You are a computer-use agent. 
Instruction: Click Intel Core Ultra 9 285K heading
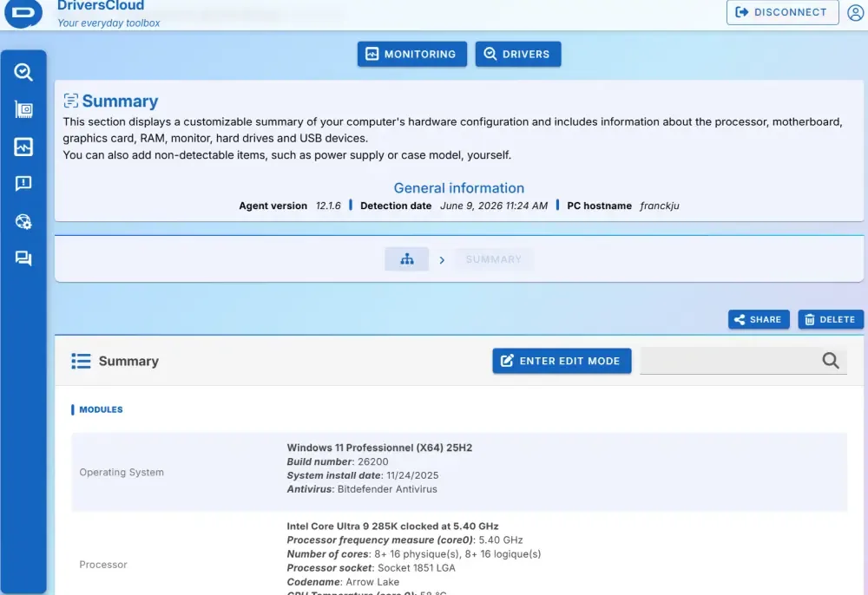point(392,526)
